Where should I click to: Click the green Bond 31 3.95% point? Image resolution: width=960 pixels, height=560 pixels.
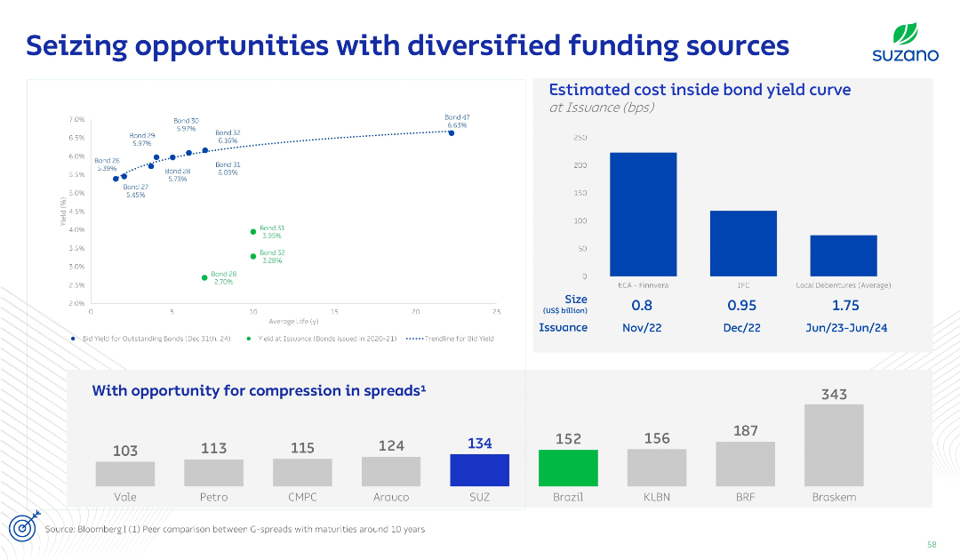click(x=252, y=232)
